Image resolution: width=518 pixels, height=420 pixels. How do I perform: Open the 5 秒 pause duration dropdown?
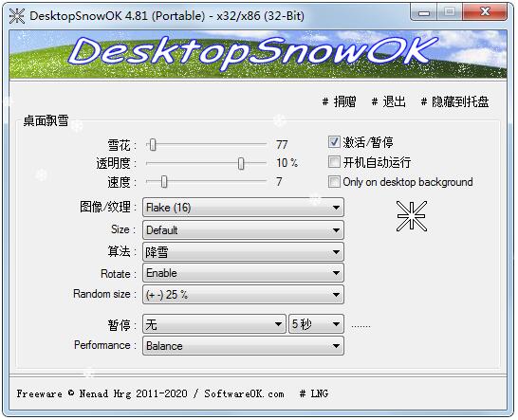pyautogui.click(x=316, y=324)
